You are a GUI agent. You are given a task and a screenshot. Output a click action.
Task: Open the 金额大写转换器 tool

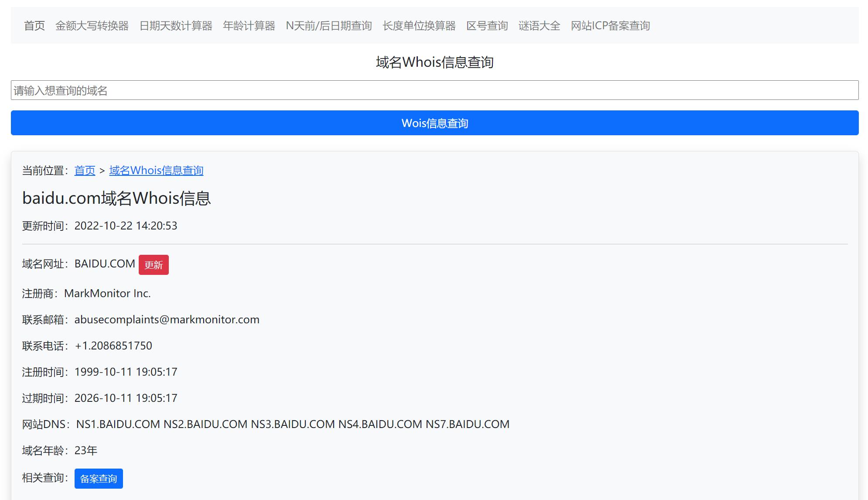(x=92, y=25)
